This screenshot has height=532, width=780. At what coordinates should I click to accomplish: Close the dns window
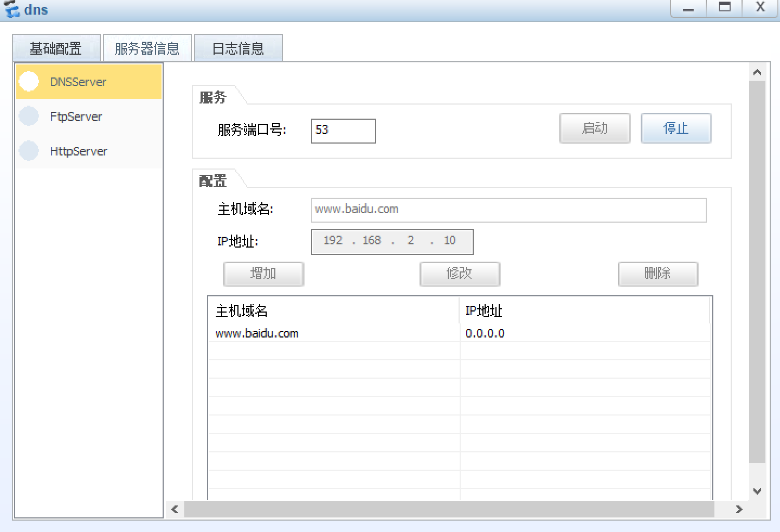point(760,8)
